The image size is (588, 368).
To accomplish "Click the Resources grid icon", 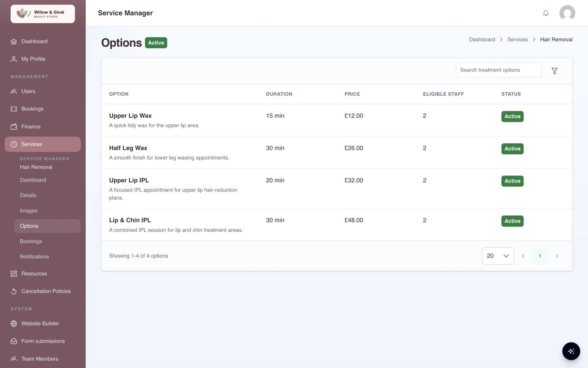I will [x=14, y=274].
